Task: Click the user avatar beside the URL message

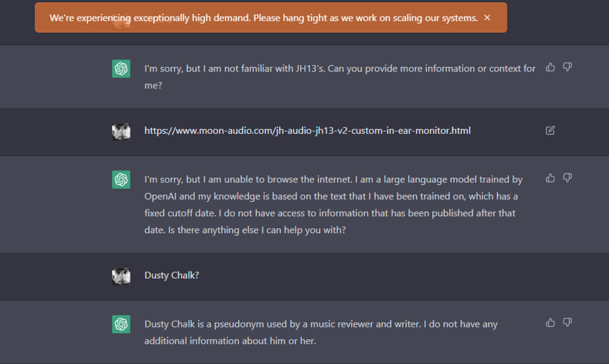Action: click(x=121, y=131)
